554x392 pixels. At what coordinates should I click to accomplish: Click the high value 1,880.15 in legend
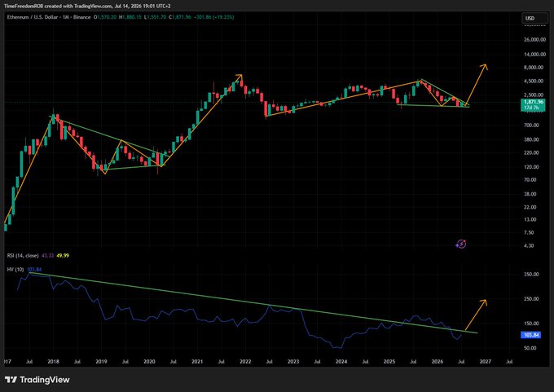pyautogui.click(x=130, y=17)
